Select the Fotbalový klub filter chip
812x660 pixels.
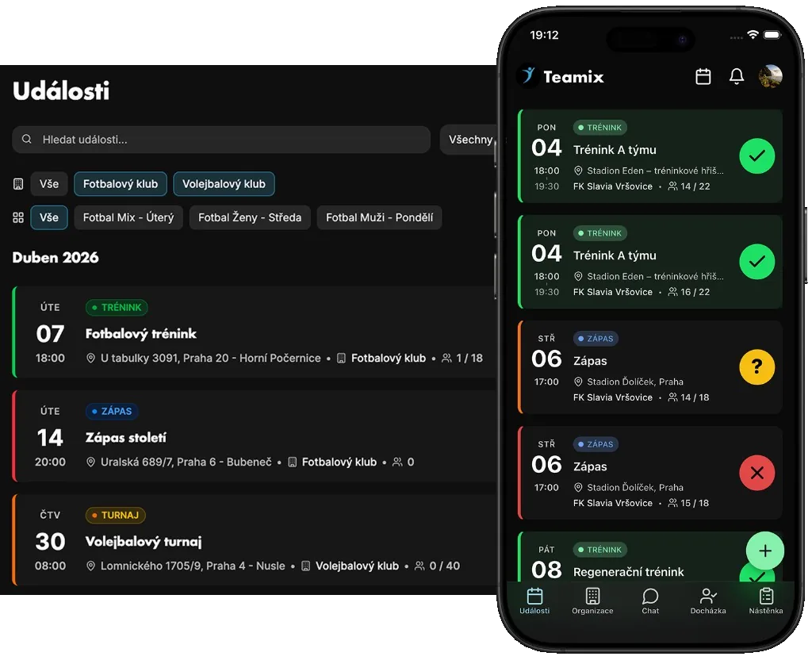(x=121, y=184)
